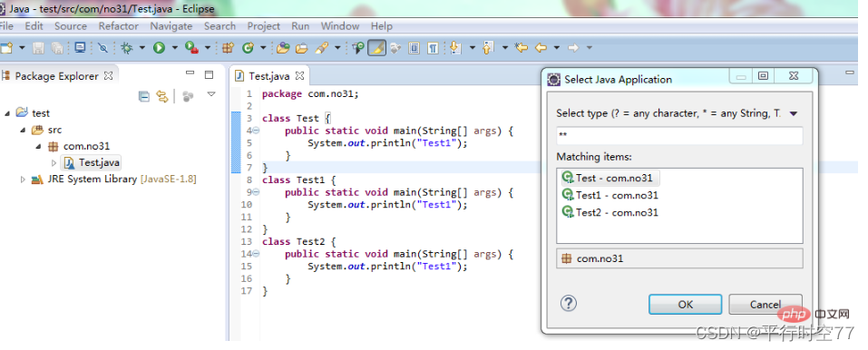Select the Test.java editor tab
868x350 pixels.
pyautogui.click(x=268, y=76)
